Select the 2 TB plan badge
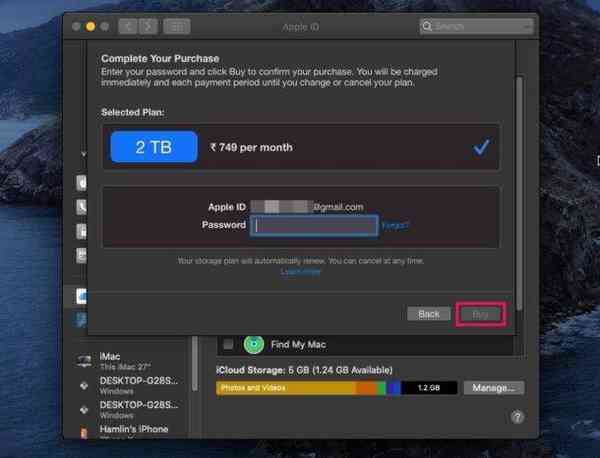Image resolution: width=600 pixels, height=458 pixels. [154, 147]
